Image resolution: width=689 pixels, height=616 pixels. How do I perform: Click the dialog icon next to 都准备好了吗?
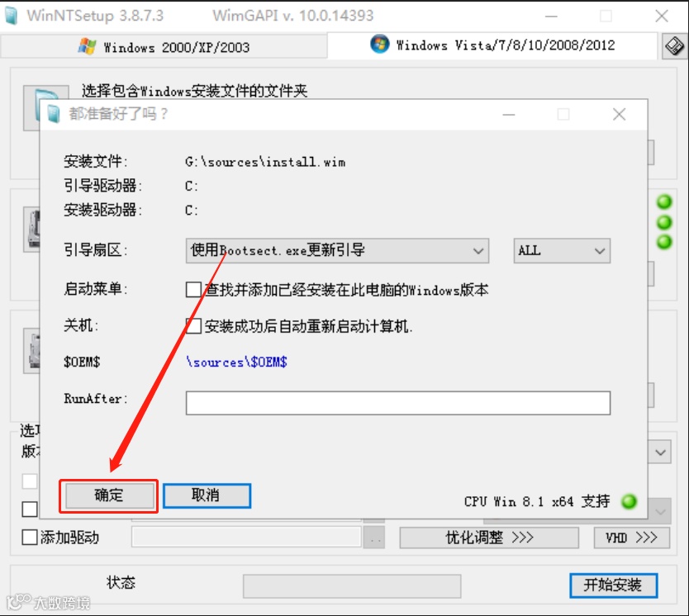53,115
